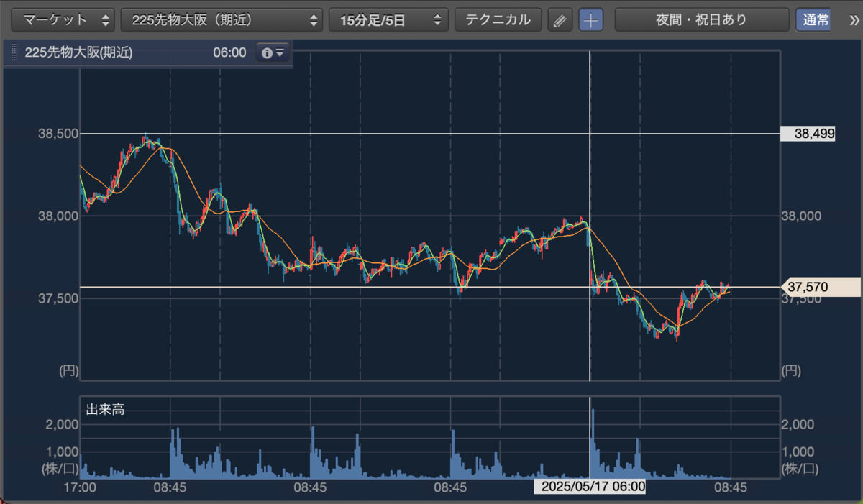Screen dimensions: 863x504
Task: Click the 06:00 time in chart header
Action: 229,52
